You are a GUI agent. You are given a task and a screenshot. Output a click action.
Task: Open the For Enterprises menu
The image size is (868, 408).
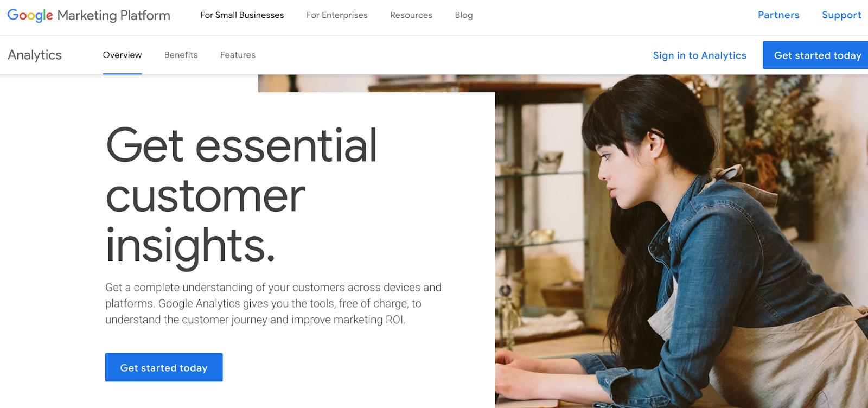coord(337,15)
